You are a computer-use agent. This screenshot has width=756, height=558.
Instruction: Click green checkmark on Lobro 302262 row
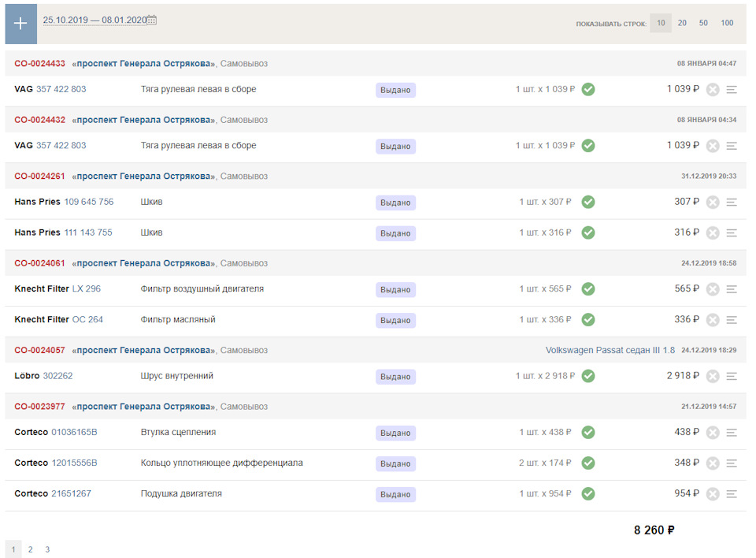click(588, 376)
